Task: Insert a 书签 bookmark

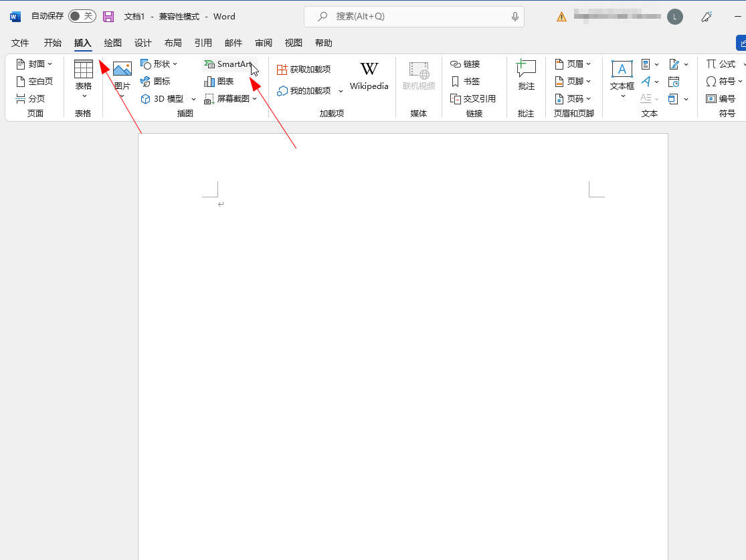Action: (465, 82)
